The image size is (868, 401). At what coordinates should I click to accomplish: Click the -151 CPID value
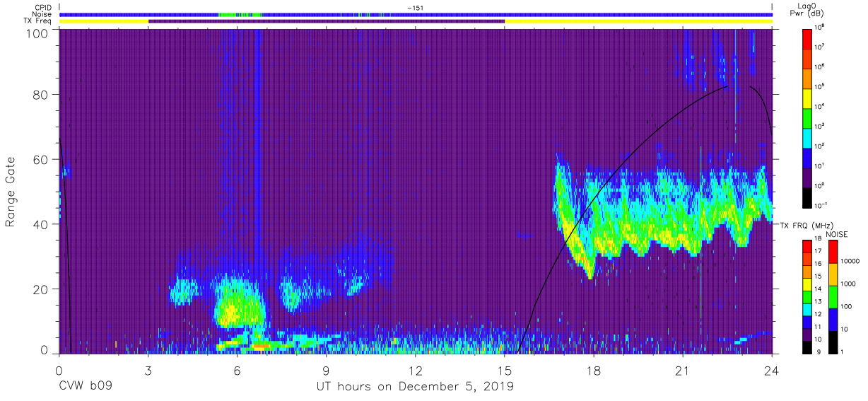[x=415, y=8]
